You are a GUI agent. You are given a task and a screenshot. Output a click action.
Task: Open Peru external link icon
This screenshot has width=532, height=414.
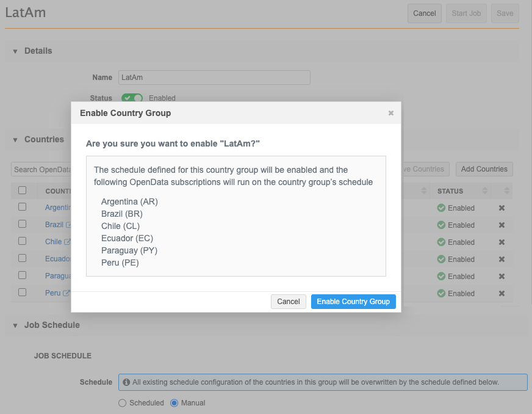(66, 294)
